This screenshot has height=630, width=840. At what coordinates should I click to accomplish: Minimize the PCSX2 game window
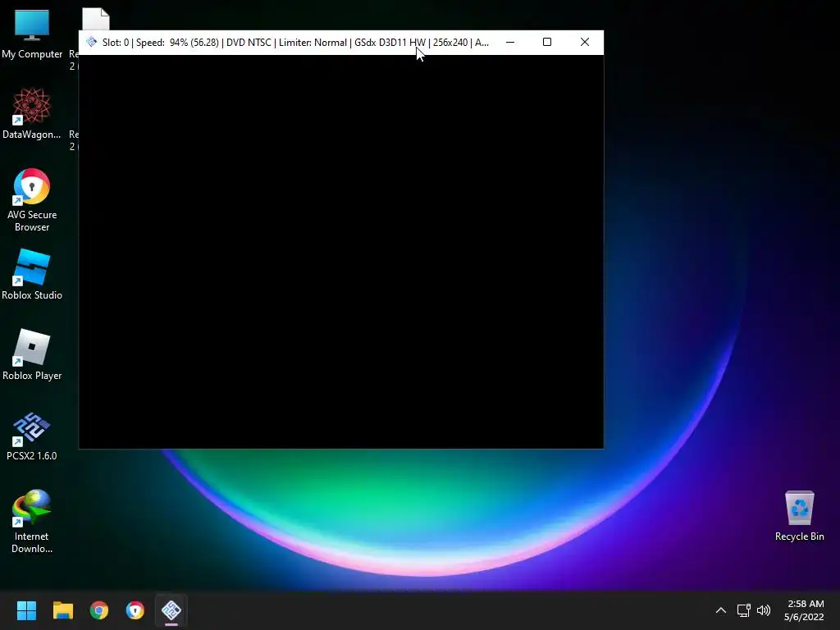click(510, 43)
